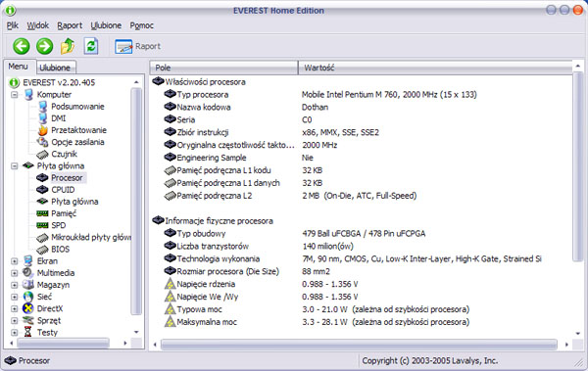Click the DirectX yellow X icon
This screenshot has height=371, width=588.
click(28, 308)
